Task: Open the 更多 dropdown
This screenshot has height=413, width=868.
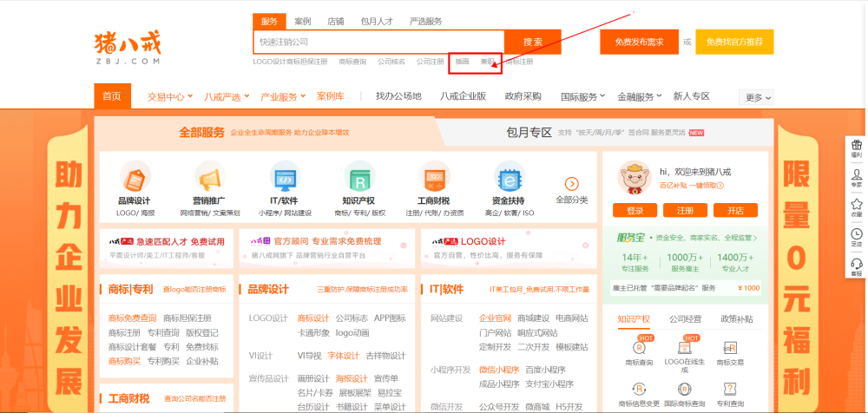Action: coord(756,97)
